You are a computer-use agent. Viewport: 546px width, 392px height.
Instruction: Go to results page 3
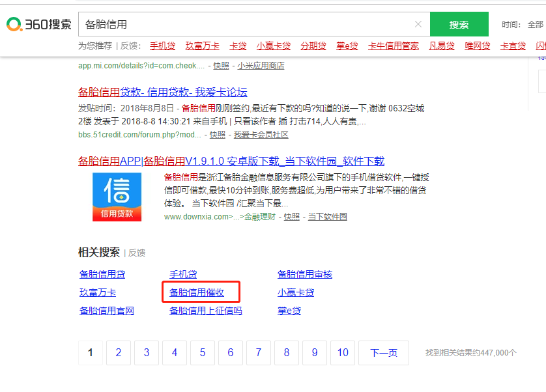(x=147, y=353)
